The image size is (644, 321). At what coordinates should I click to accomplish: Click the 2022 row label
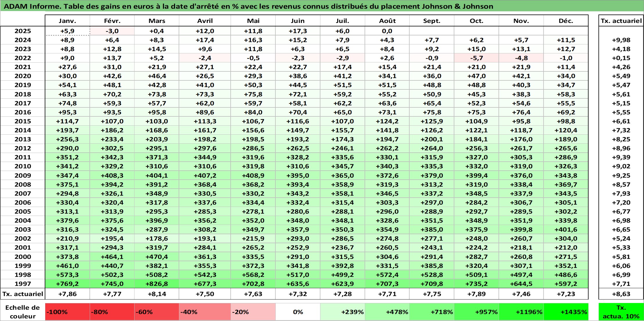(x=23, y=58)
